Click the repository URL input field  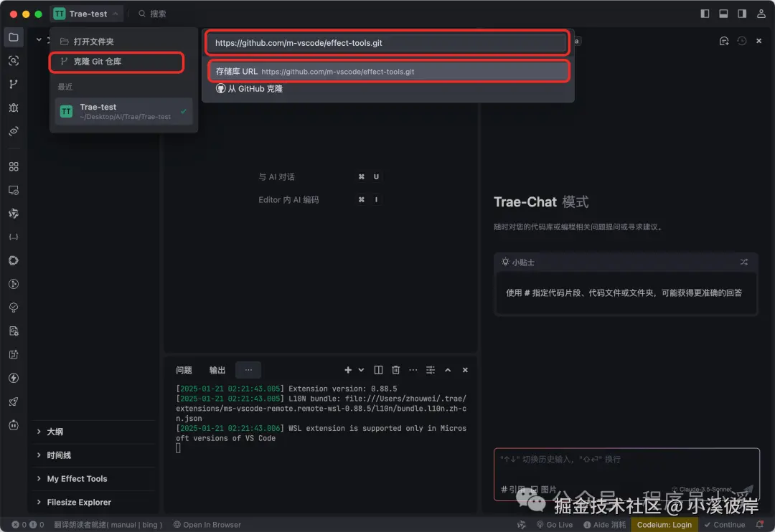[x=387, y=43]
